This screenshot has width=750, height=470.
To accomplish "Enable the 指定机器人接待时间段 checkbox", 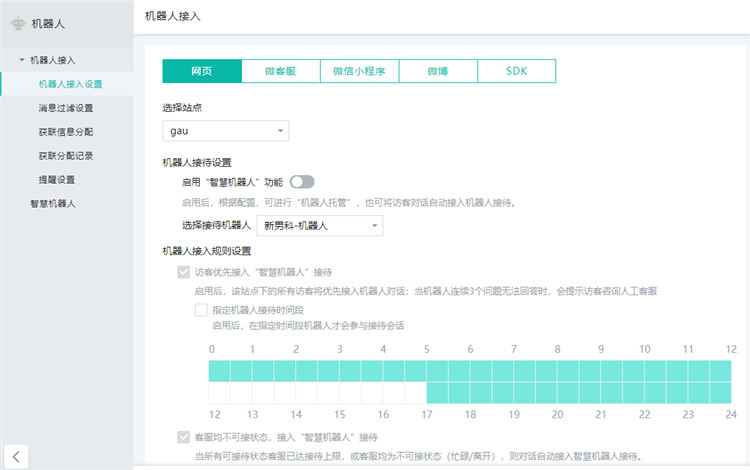I will (201, 309).
